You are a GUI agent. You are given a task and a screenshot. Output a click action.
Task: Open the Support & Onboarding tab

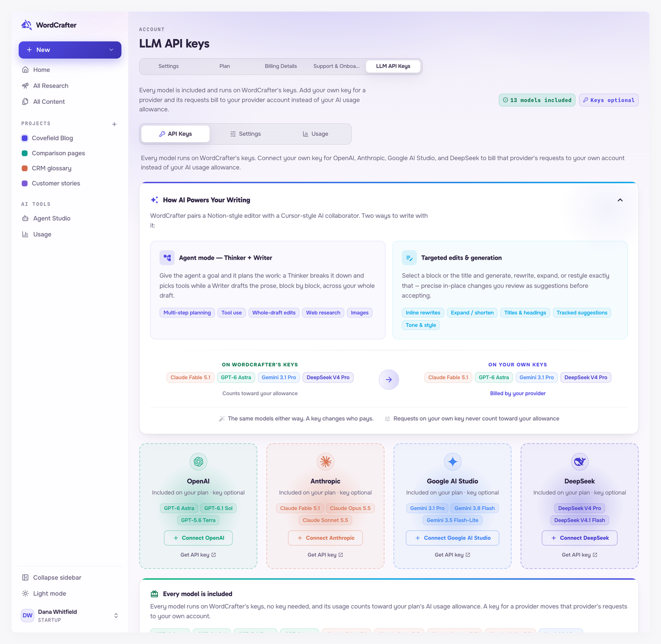coord(337,66)
